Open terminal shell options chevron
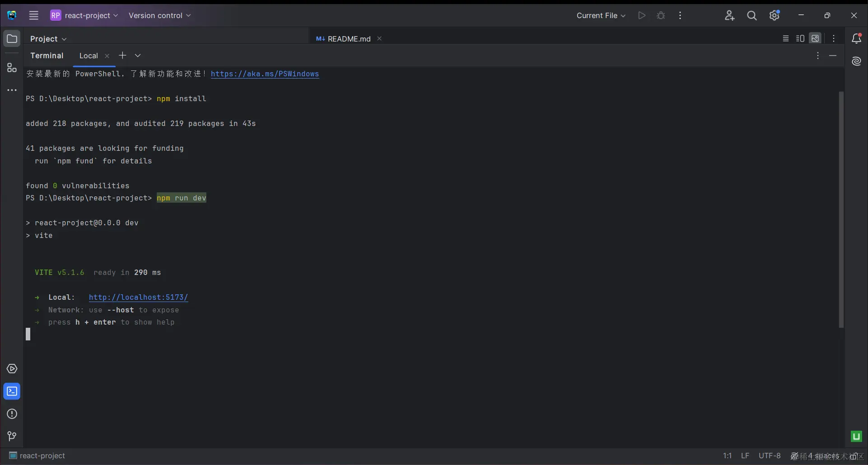868x465 pixels. click(138, 55)
